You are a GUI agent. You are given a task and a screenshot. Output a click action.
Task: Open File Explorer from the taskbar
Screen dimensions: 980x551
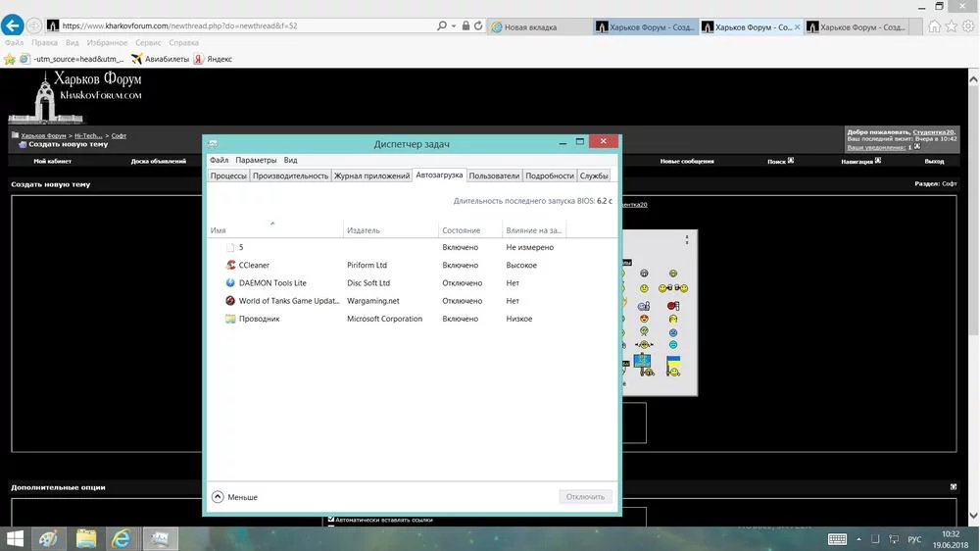(x=86, y=538)
